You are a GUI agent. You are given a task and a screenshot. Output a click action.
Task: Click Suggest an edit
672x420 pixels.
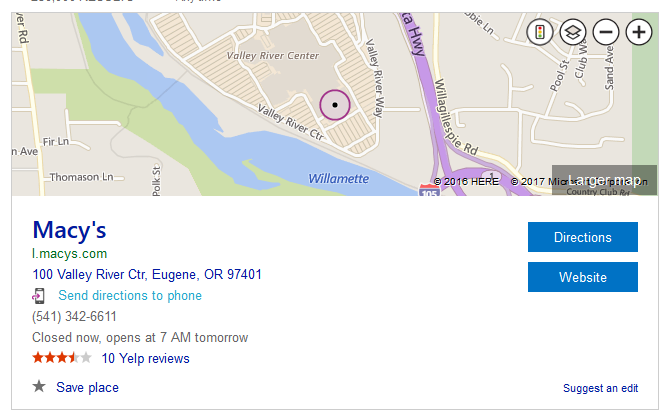pos(600,389)
